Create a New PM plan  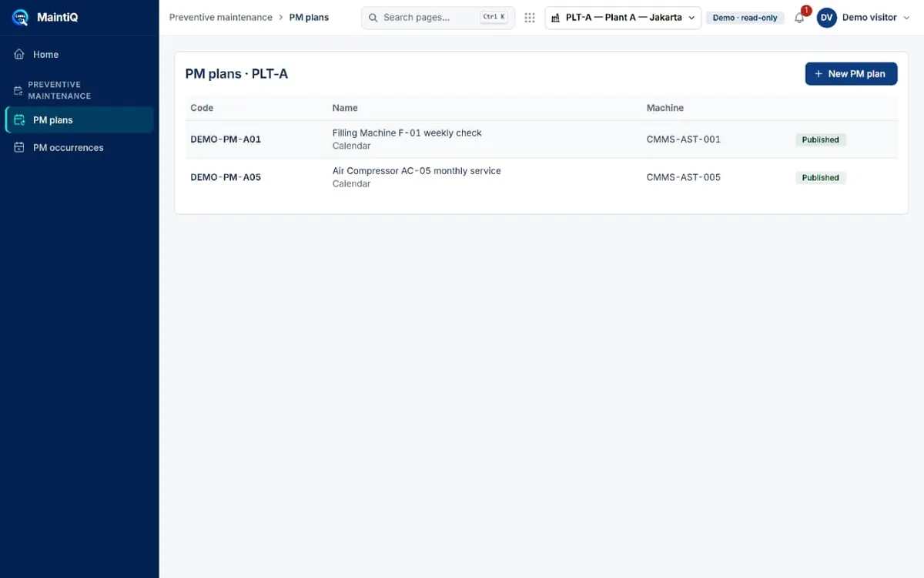click(x=851, y=74)
